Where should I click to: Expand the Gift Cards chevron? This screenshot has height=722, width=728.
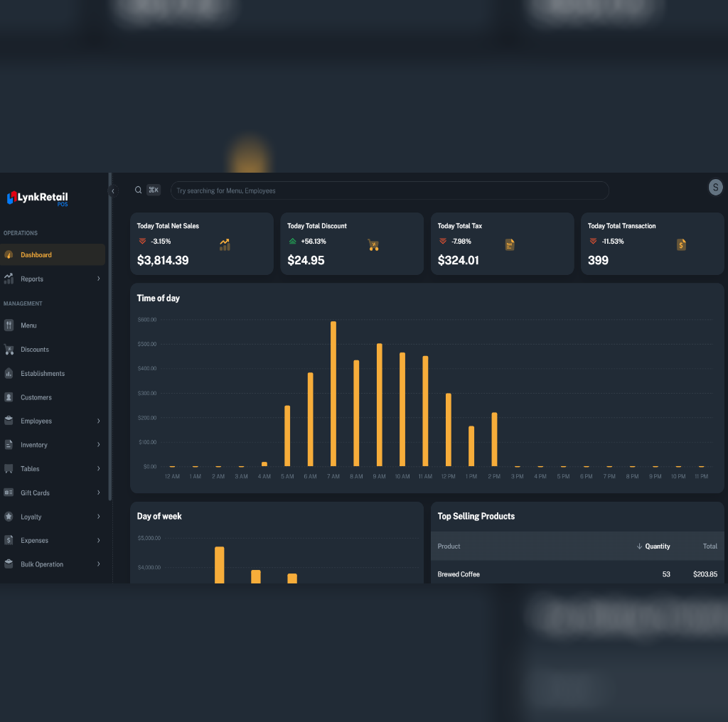click(98, 492)
